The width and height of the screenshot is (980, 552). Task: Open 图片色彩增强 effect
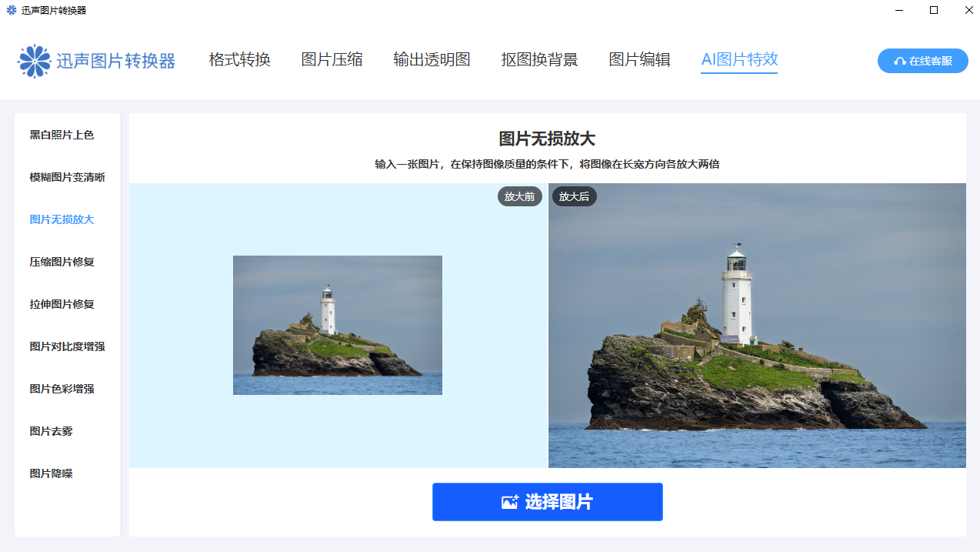click(62, 389)
